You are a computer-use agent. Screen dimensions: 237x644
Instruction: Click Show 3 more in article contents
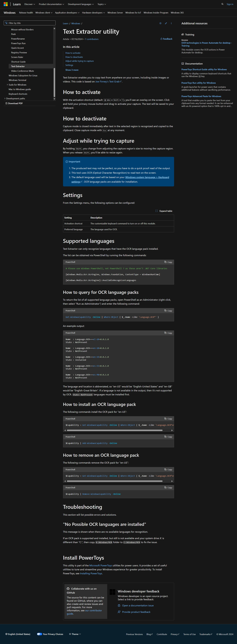pyautogui.click(x=72, y=70)
